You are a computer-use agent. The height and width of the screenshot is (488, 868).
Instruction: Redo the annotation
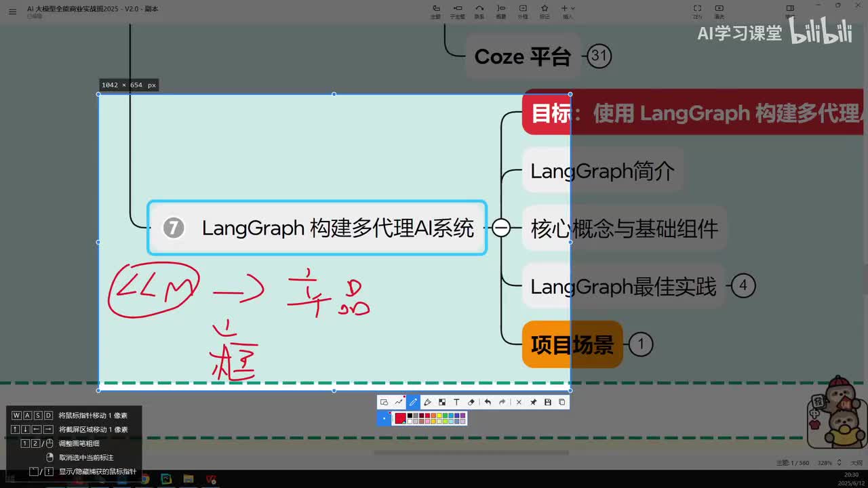(x=502, y=402)
